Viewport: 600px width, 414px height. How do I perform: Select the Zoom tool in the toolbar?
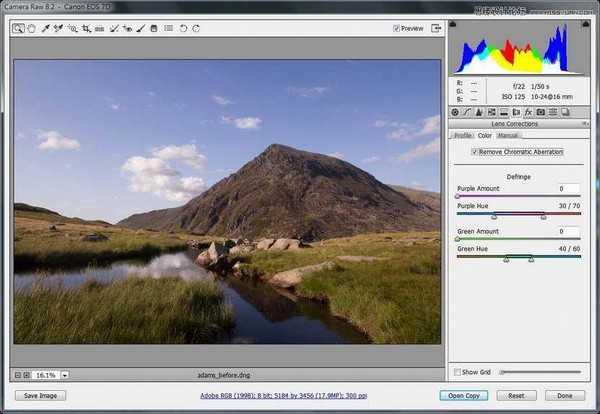(19, 29)
